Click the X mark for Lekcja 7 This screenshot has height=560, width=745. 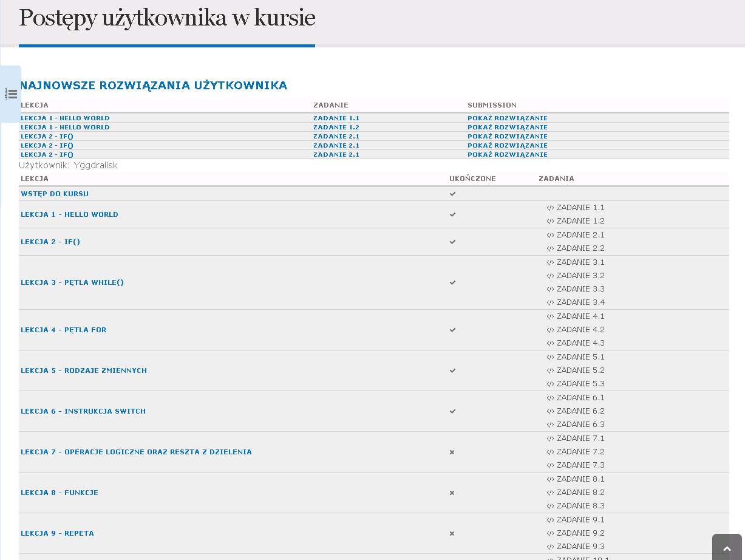pyautogui.click(x=452, y=452)
